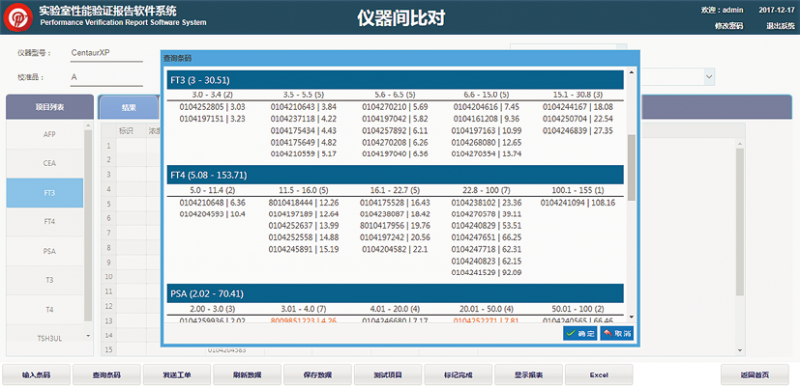Click the 校准品 field showing A
The image size is (800, 387).
point(107,77)
